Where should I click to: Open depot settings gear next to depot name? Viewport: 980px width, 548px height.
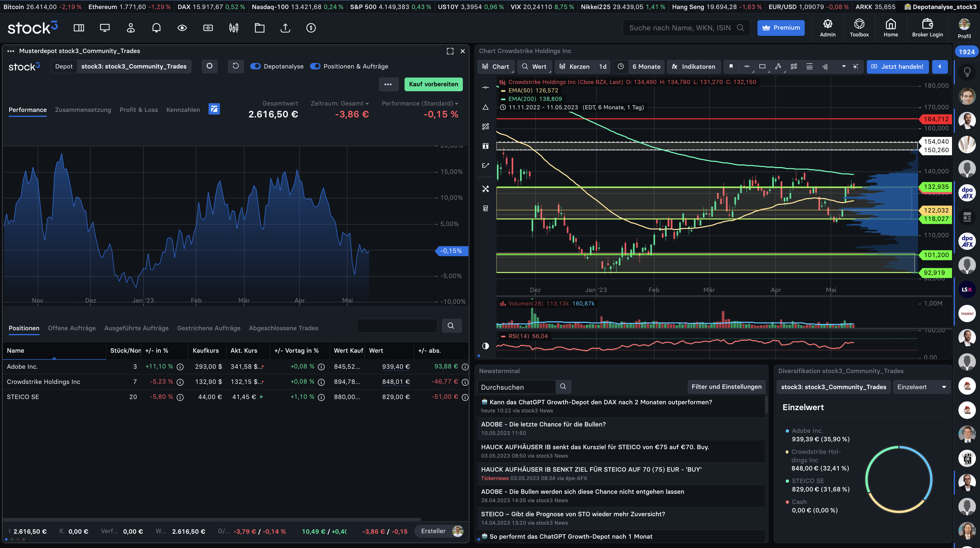(x=210, y=66)
